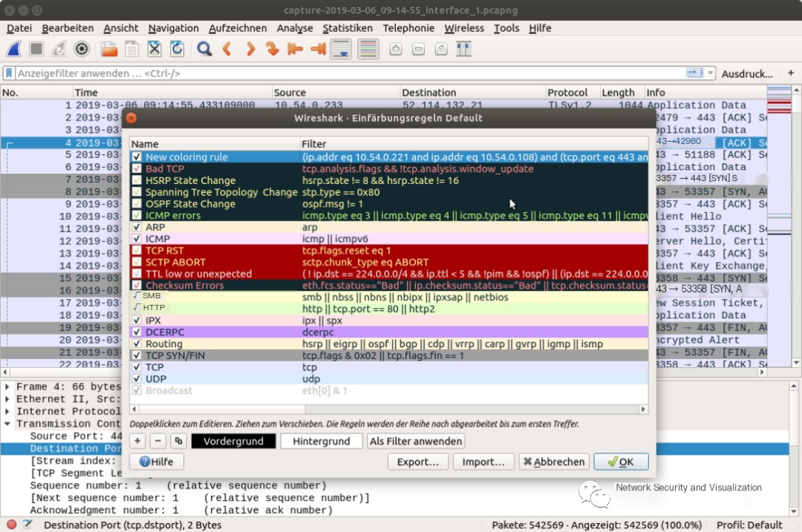
Task: Click the rules list horizontal scrollbar
Action: (x=388, y=410)
